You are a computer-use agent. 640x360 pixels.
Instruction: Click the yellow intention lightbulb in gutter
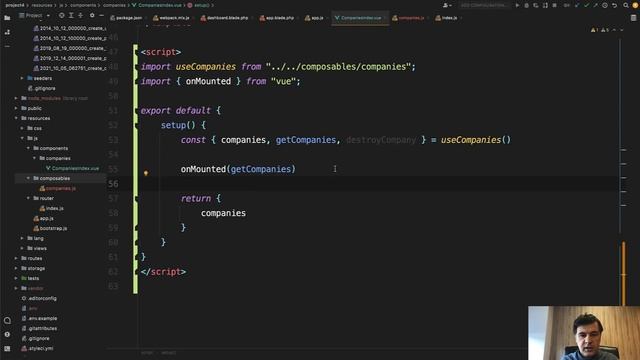pos(146,173)
